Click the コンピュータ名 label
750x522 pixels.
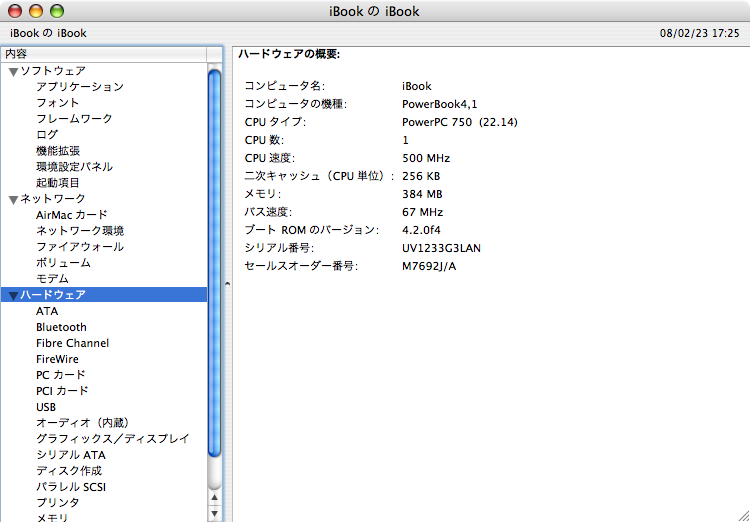[285, 86]
